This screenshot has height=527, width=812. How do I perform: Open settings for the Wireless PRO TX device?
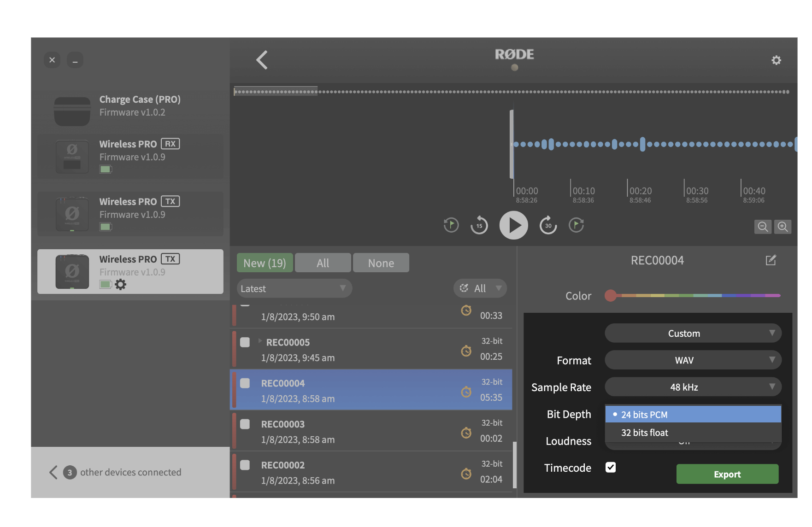click(121, 284)
